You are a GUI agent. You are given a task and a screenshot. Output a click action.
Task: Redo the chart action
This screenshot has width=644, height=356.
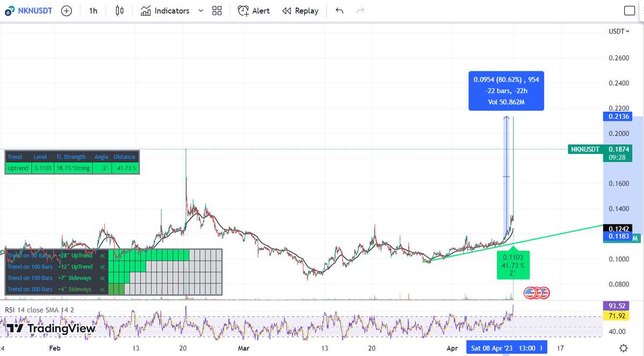[x=361, y=11]
